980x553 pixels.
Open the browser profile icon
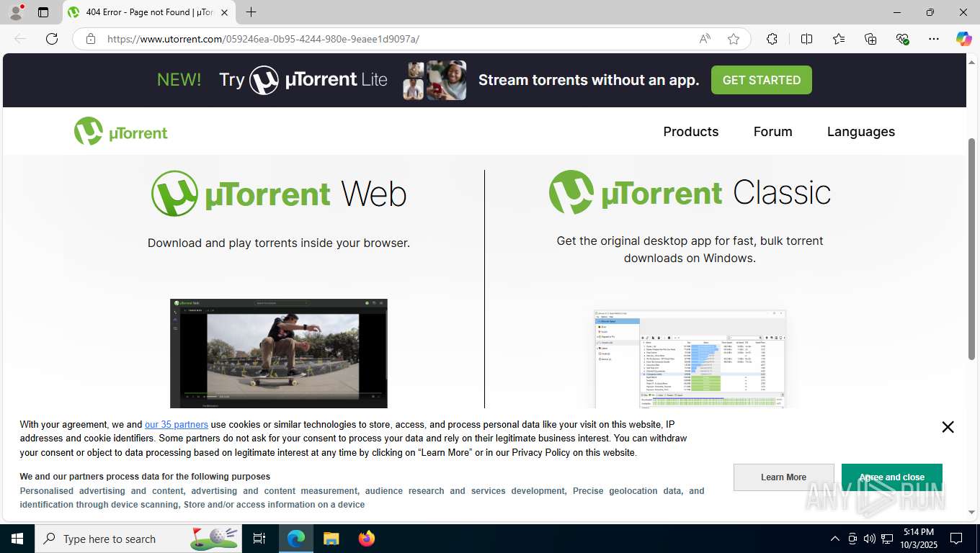click(x=16, y=12)
